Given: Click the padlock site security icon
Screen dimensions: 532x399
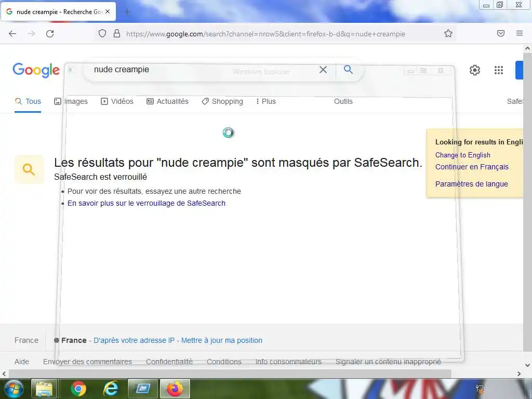Looking at the screenshot, I should click(117, 33).
